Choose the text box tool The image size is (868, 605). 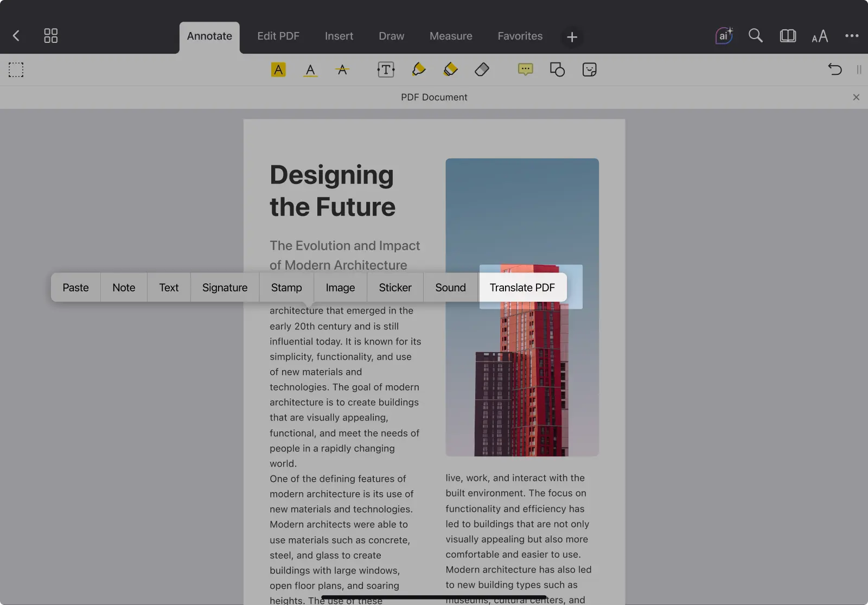point(386,69)
